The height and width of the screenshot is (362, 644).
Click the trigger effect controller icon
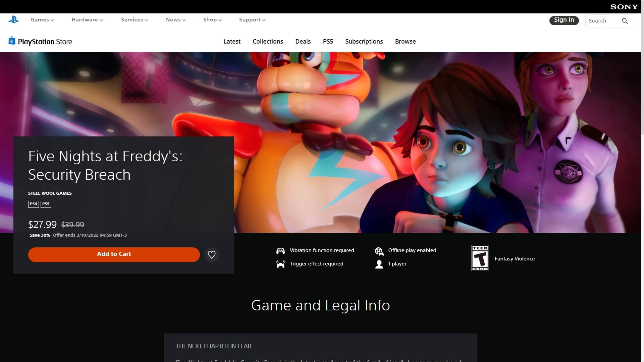280,264
